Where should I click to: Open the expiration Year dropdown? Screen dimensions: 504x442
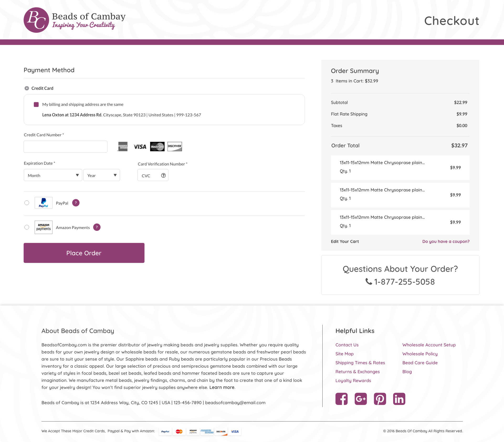(x=102, y=175)
